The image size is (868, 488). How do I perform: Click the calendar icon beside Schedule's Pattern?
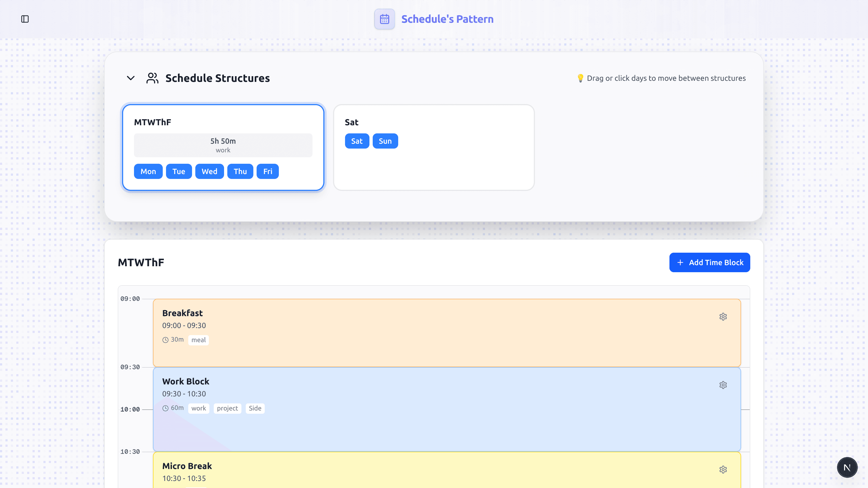pyautogui.click(x=384, y=19)
